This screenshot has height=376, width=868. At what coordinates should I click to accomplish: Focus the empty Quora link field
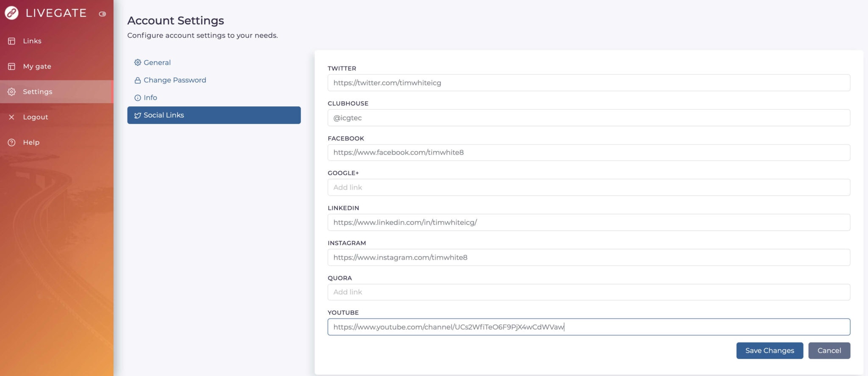pyautogui.click(x=589, y=292)
